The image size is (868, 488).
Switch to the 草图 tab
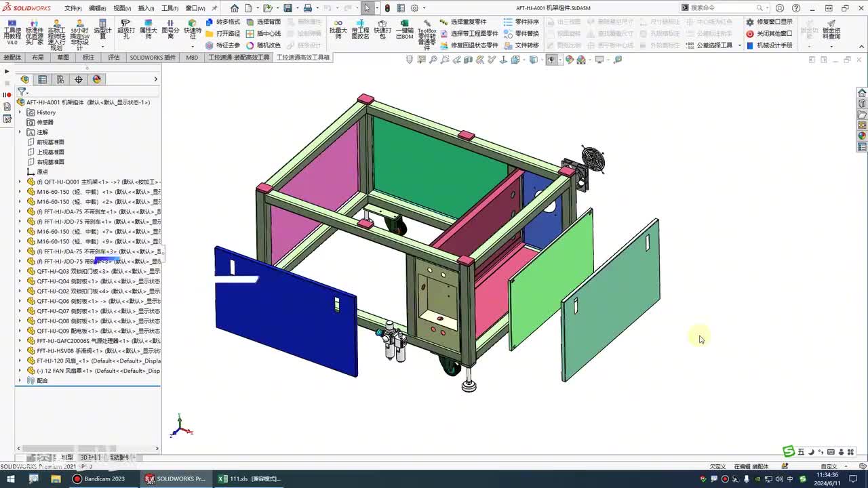point(63,58)
